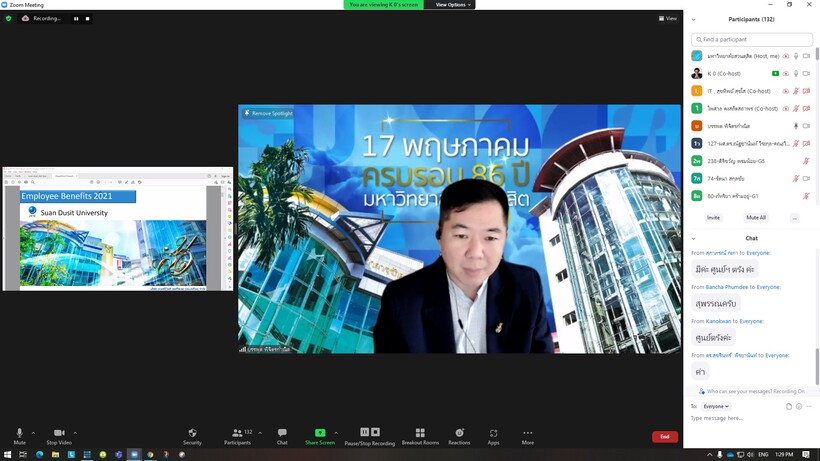Screen dimensions: 820x461
Task: Open Task View from the taskbar
Action: [23, 455]
